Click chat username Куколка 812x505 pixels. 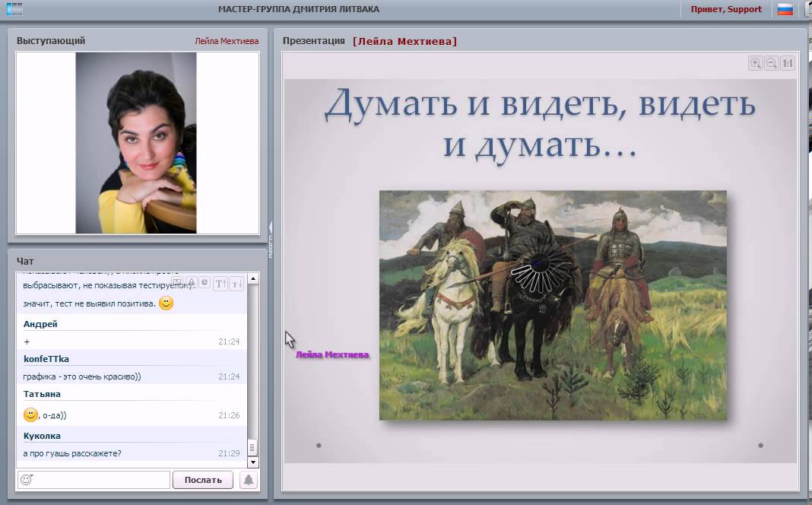(42, 436)
